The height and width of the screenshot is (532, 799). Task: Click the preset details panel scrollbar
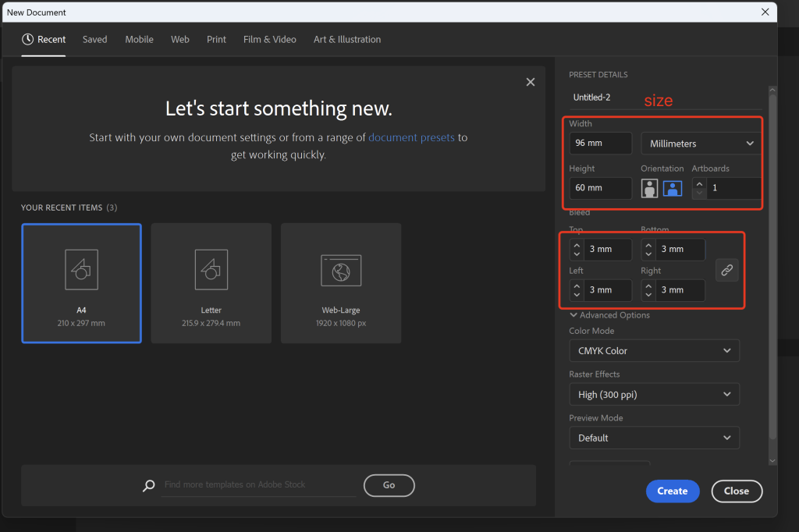coord(772,265)
